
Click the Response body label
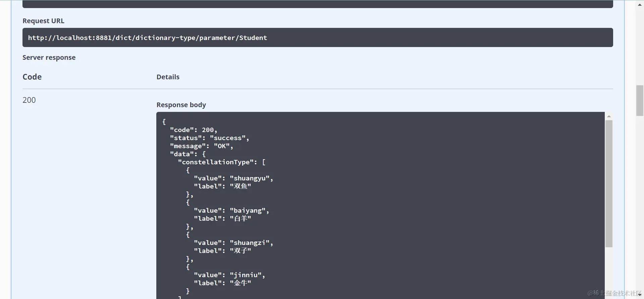181,105
